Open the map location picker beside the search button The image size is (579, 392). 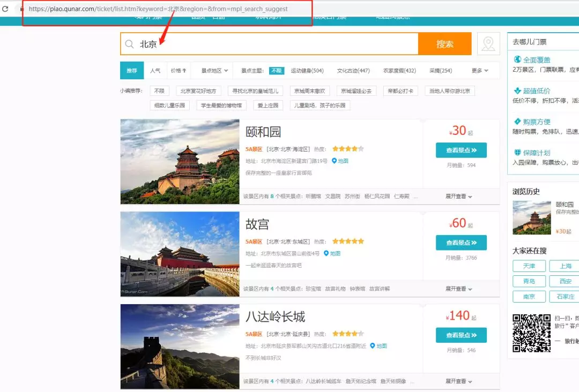tap(488, 43)
